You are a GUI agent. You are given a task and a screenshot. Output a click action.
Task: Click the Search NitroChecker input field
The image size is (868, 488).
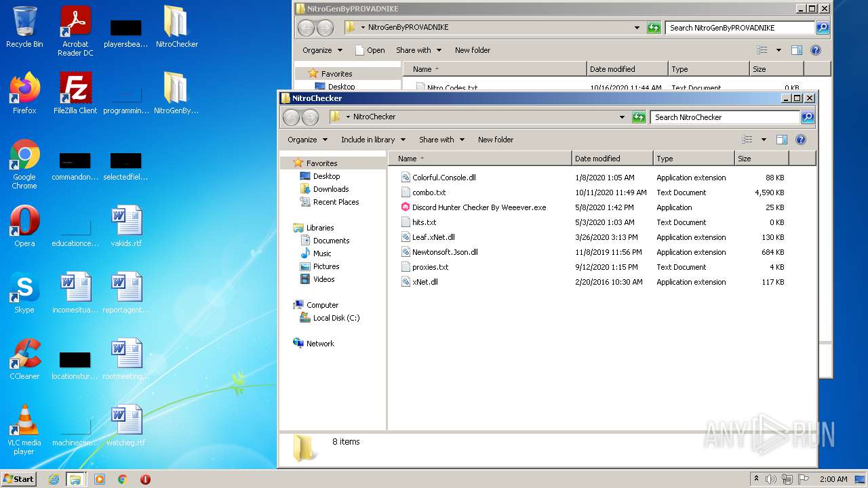725,117
